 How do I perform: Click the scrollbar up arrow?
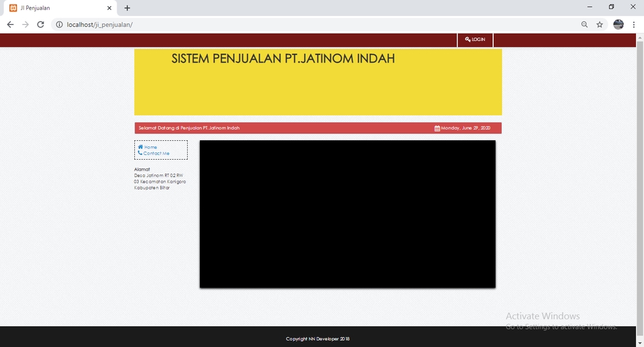click(x=640, y=38)
